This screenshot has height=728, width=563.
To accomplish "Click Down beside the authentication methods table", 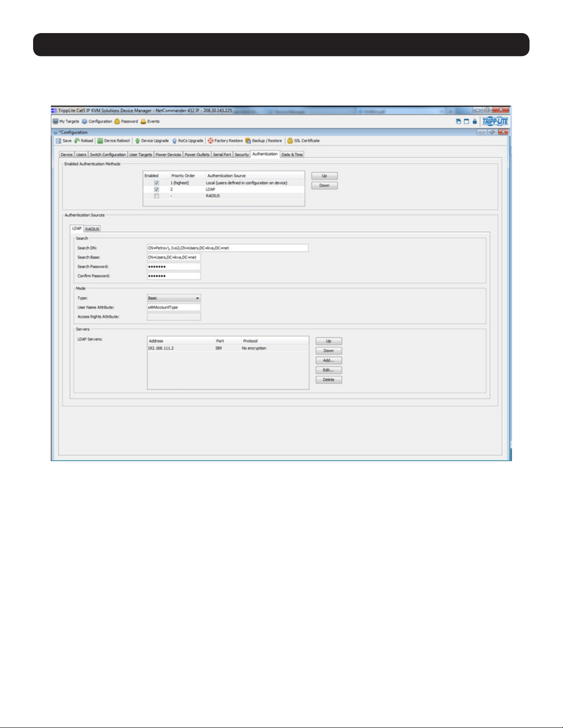I will coord(324,186).
